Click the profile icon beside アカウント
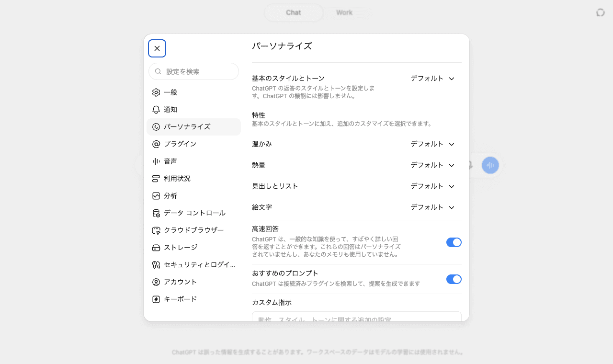613x364 pixels. (156, 282)
